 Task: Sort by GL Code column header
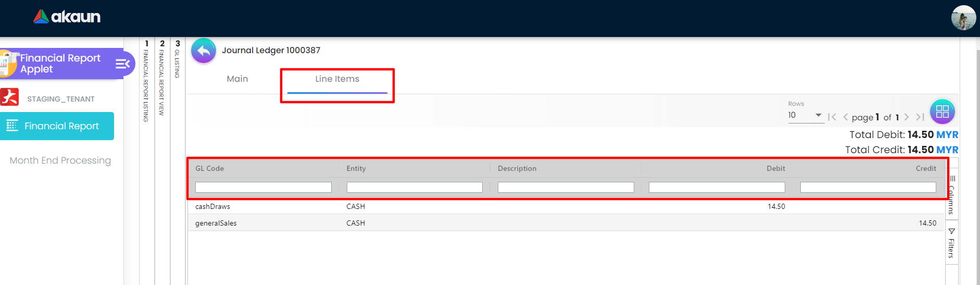pos(209,168)
